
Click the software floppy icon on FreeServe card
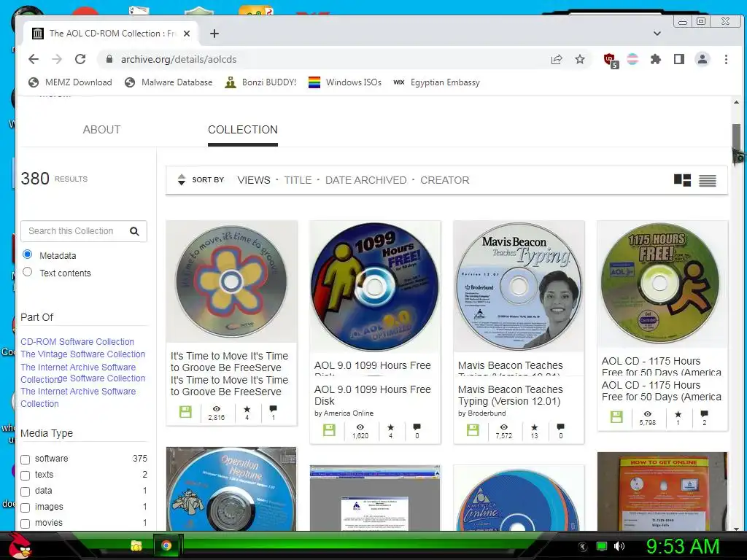point(185,412)
